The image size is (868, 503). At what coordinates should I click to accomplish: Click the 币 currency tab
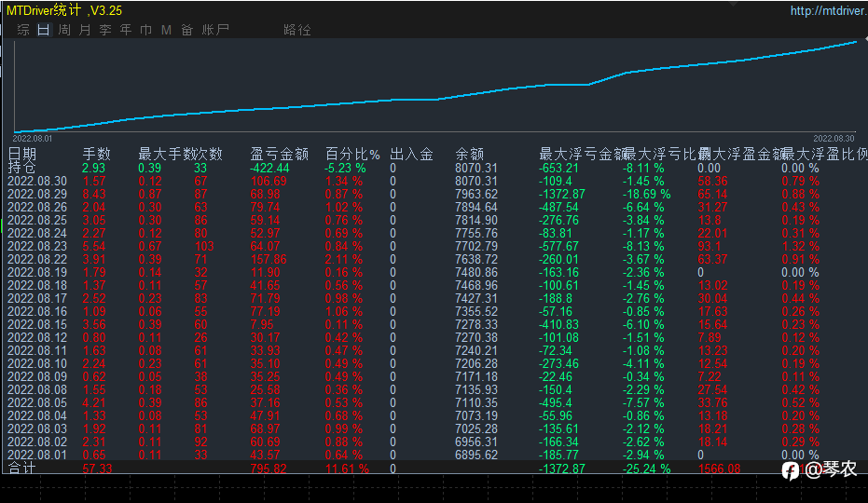click(146, 30)
